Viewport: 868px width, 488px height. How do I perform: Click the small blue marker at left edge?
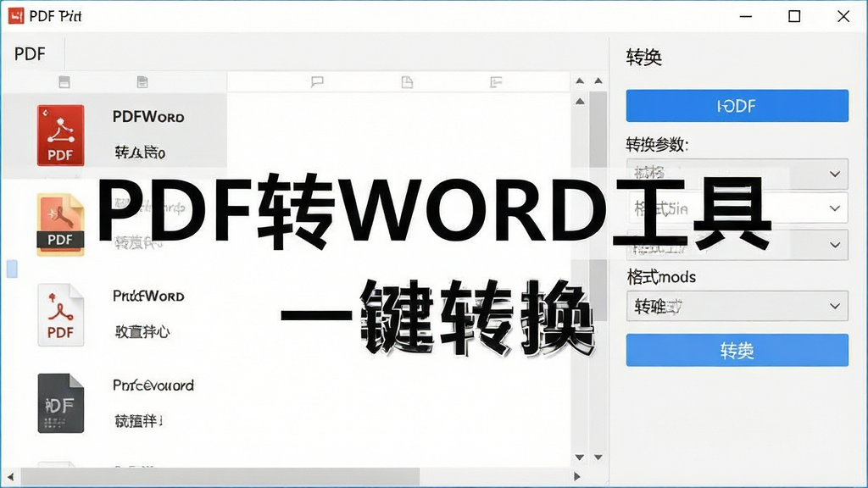pyautogui.click(x=12, y=269)
